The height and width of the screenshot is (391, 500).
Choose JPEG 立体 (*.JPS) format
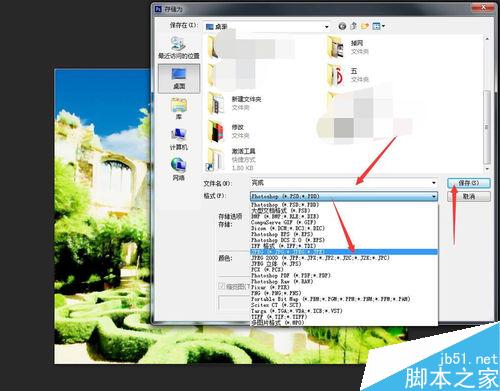[x=344, y=264]
